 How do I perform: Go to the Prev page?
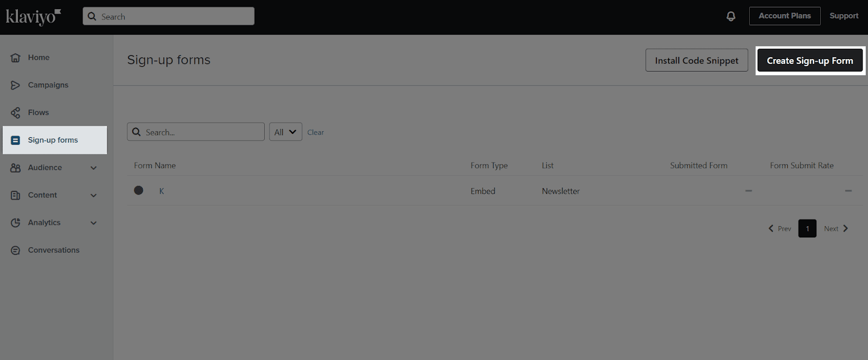780,229
